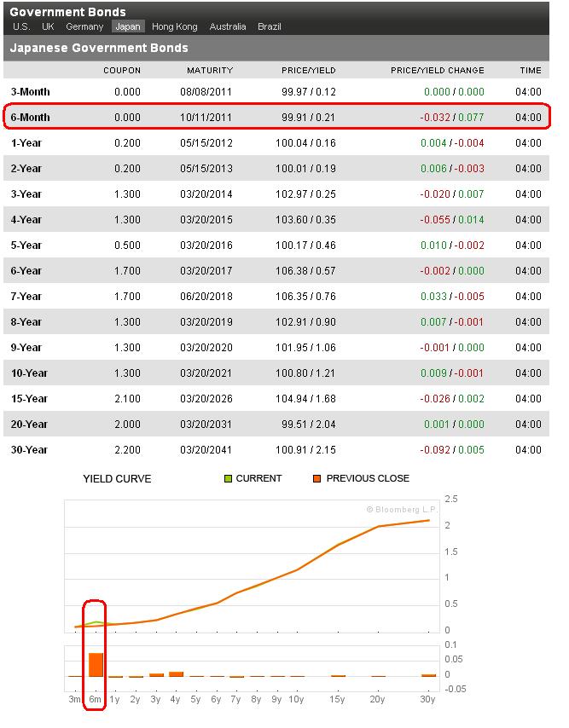Click change value -0.055 / 0.014
The image size is (569, 728).
tap(452, 219)
